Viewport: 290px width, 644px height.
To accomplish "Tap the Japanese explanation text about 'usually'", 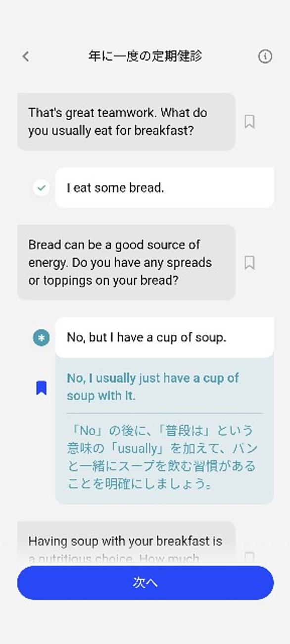I will (162, 457).
